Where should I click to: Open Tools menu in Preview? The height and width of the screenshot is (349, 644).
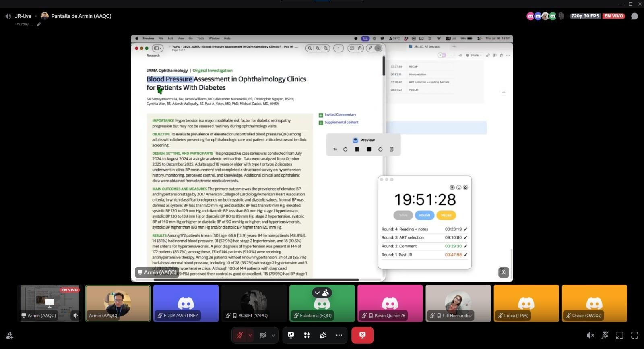coord(201,39)
